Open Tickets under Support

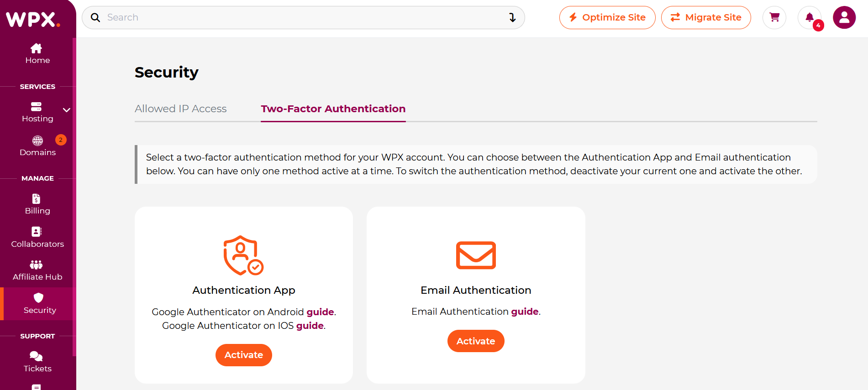point(37,362)
